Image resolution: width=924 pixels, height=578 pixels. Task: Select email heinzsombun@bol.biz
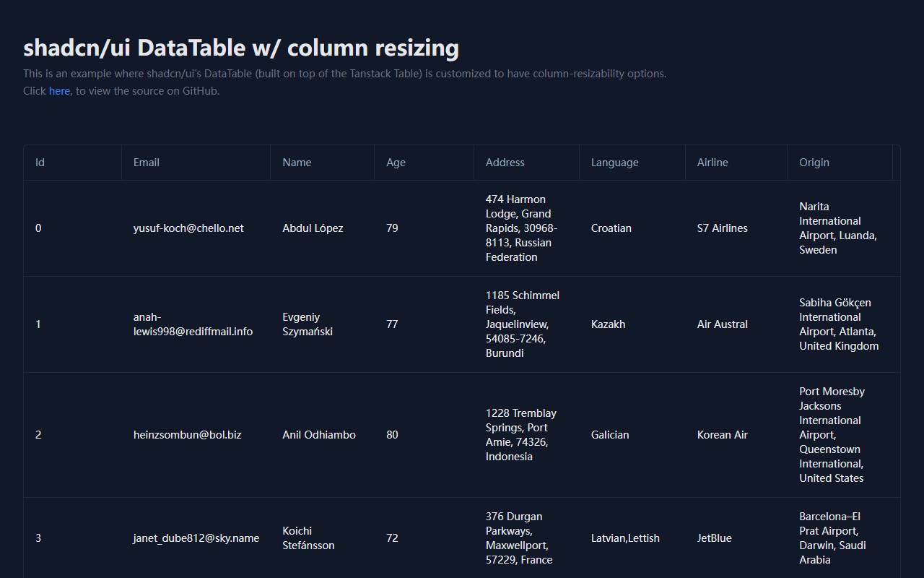[188, 435]
